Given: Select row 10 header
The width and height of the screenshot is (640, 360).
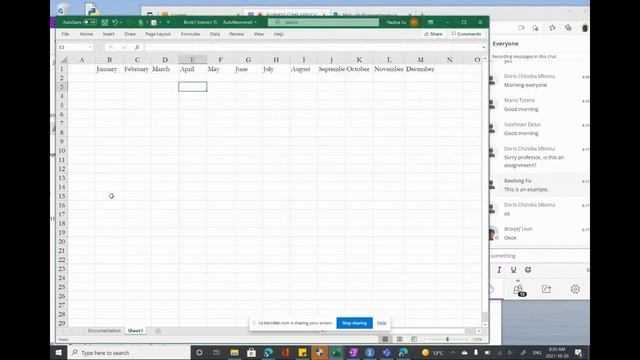Looking at the screenshot, I should (62, 151).
